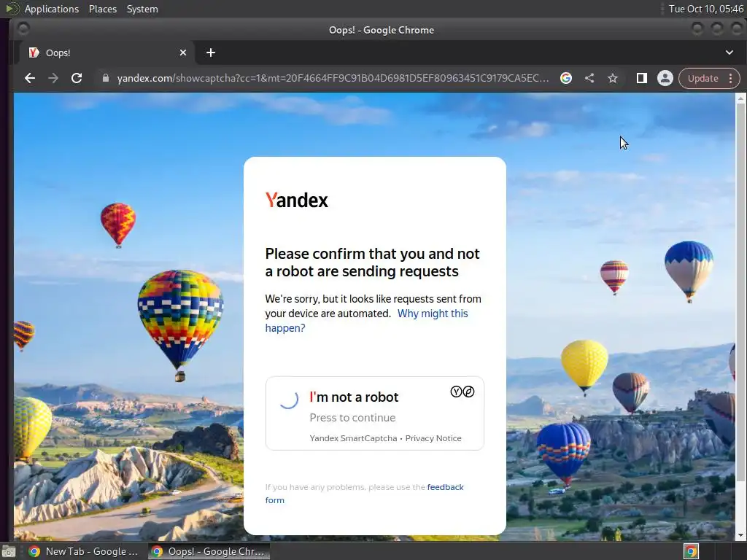Open the feedback form link
747x560 pixels.
pyautogui.click(x=365, y=494)
